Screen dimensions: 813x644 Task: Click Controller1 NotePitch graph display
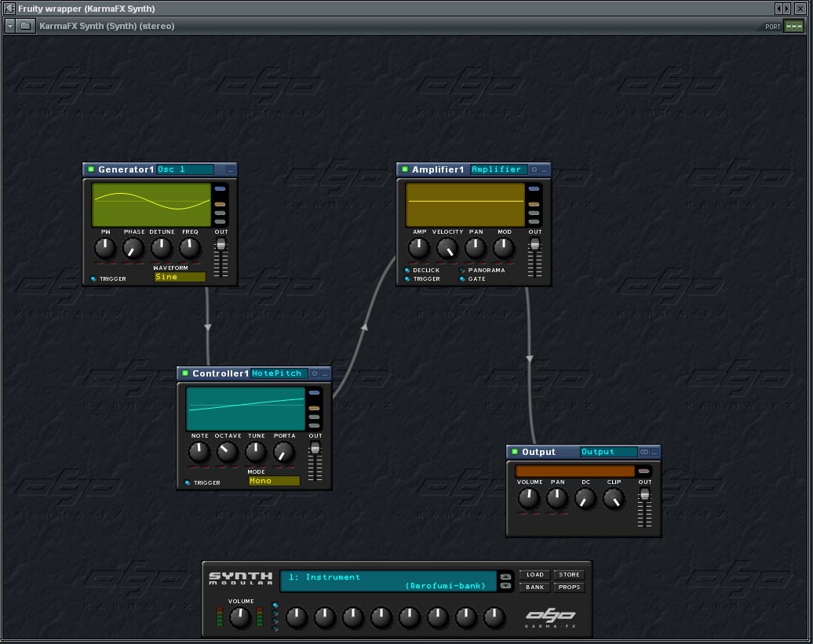click(246, 408)
